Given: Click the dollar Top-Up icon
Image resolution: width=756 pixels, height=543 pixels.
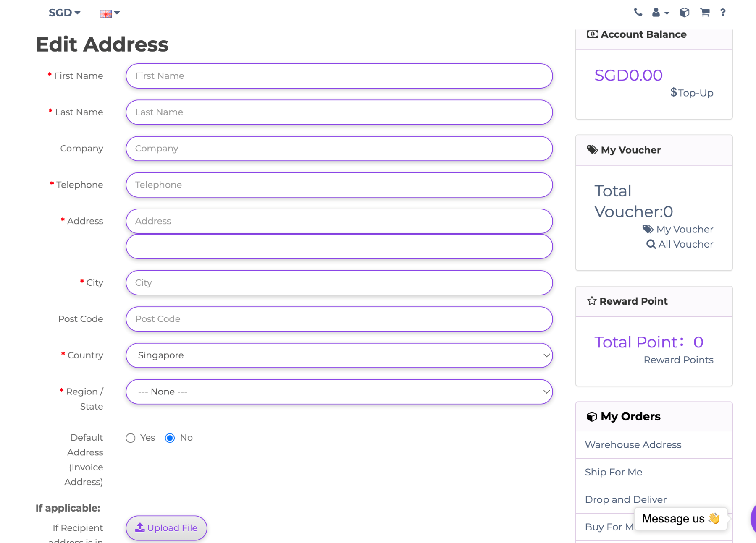Looking at the screenshot, I should tap(674, 92).
